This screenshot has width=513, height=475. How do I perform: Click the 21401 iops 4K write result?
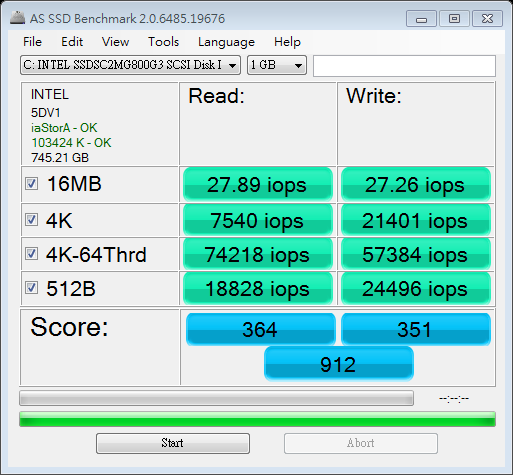point(416,220)
